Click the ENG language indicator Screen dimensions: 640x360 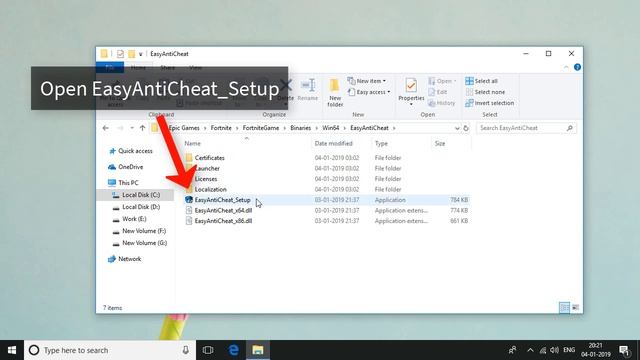click(569, 350)
